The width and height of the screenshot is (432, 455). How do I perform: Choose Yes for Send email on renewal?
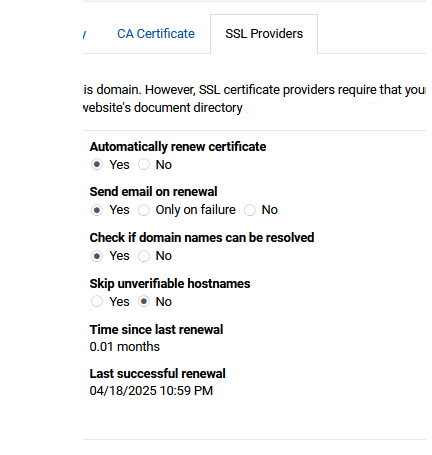coord(97,210)
